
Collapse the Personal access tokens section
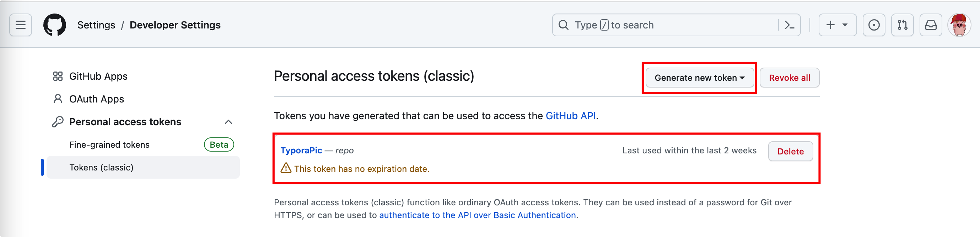(228, 122)
